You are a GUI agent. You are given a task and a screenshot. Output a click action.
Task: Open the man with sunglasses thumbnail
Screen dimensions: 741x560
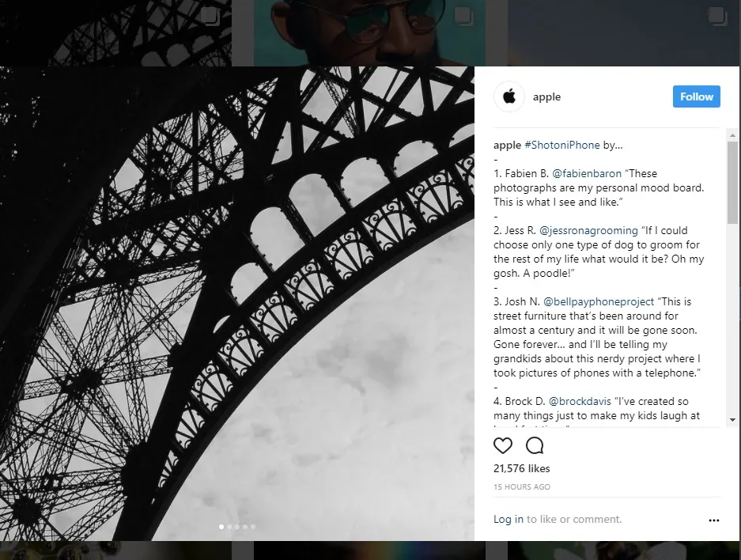coord(369,33)
